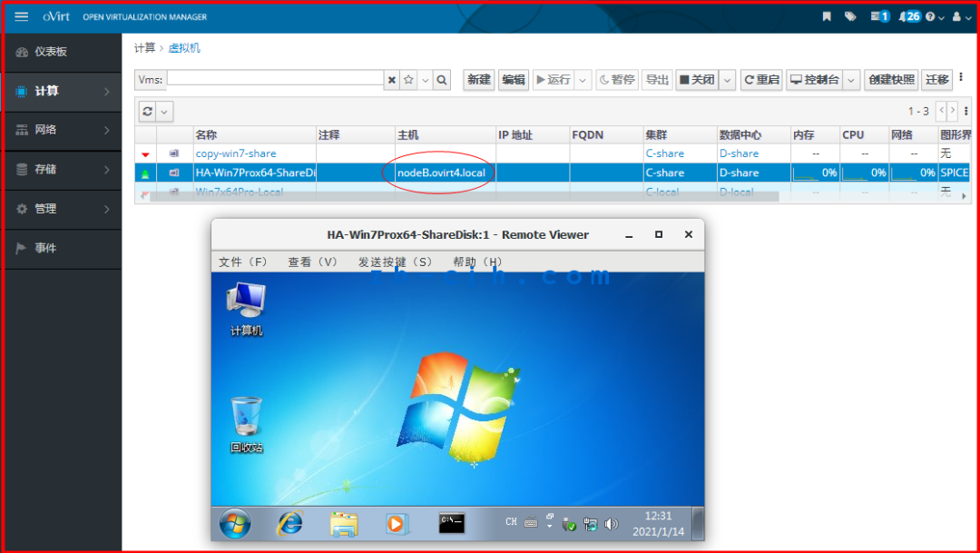Image resolution: width=980 pixels, height=553 pixels.
Task: Open the 事件 events page
Action: click(x=61, y=248)
